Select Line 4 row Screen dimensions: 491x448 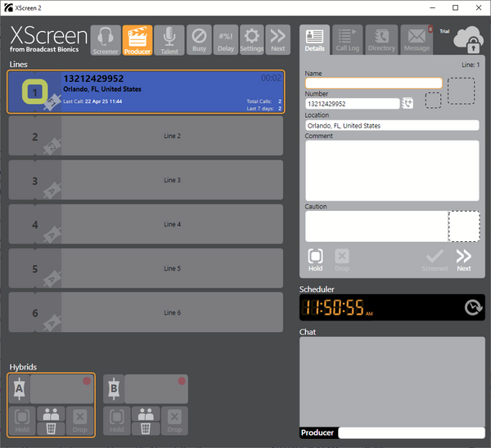click(146, 224)
